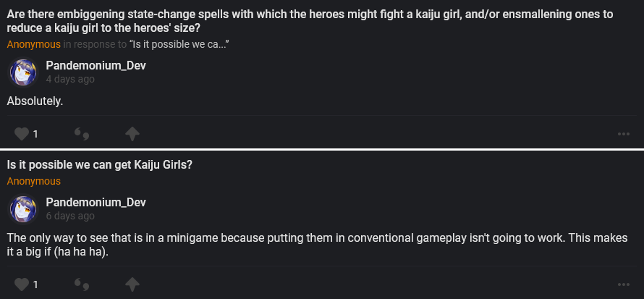Image resolution: width=644 pixels, height=299 pixels.
Task: Like the "Absolutely." answer with the heart
Action: [22, 134]
